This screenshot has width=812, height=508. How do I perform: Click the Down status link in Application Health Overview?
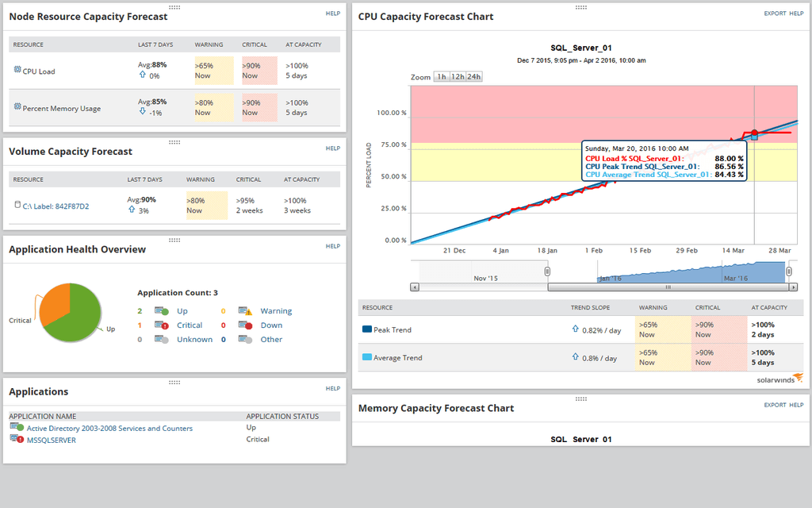click(271, 325)
